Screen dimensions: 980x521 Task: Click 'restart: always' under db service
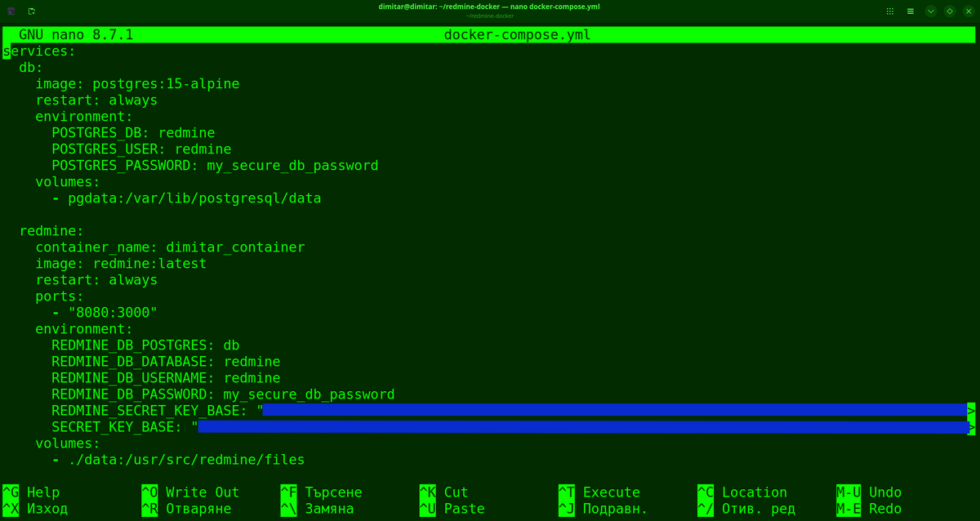point(96,100)
